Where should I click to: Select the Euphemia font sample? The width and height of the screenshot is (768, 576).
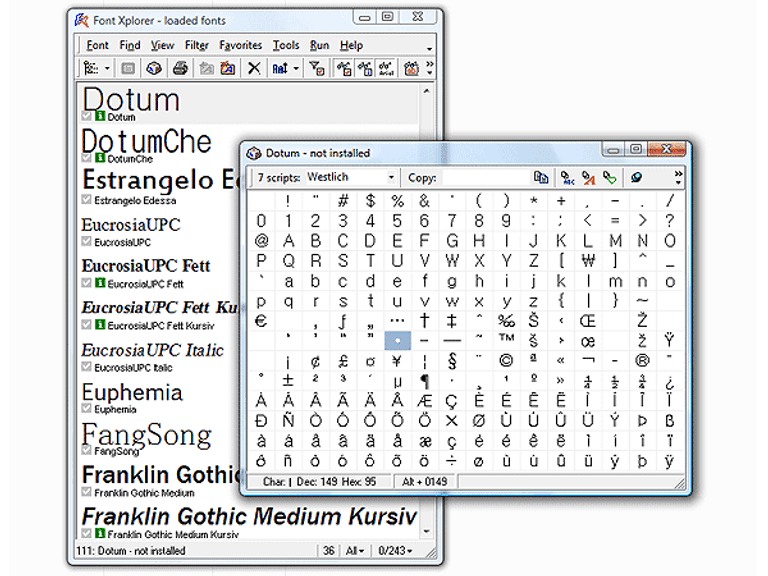[x=132, y=392]
